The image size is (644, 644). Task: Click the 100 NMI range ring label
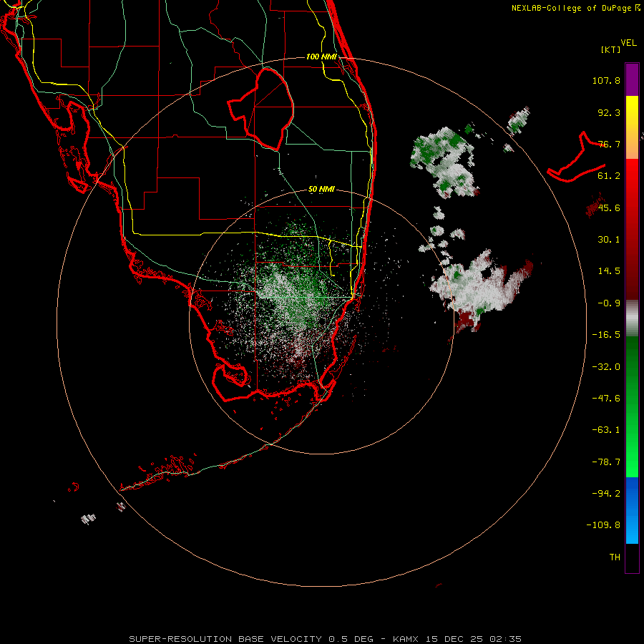tap(321, 57)
